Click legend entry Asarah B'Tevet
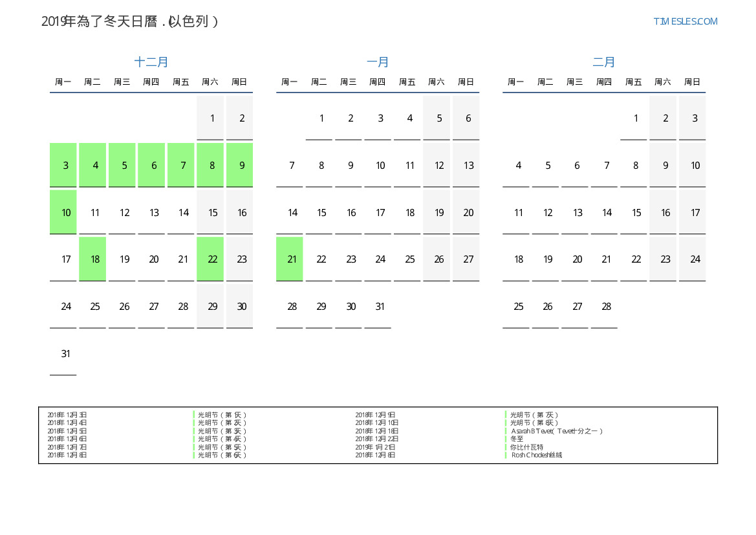The image size is (756, 535). 557,431
